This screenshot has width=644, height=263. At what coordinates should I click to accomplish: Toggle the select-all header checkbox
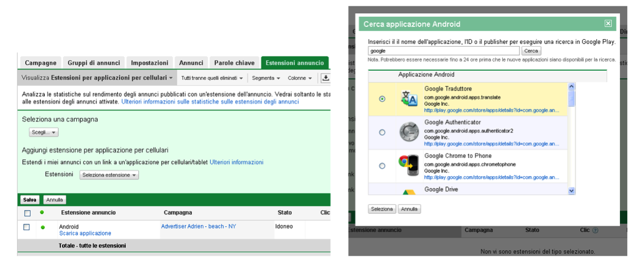pos(27,213)
